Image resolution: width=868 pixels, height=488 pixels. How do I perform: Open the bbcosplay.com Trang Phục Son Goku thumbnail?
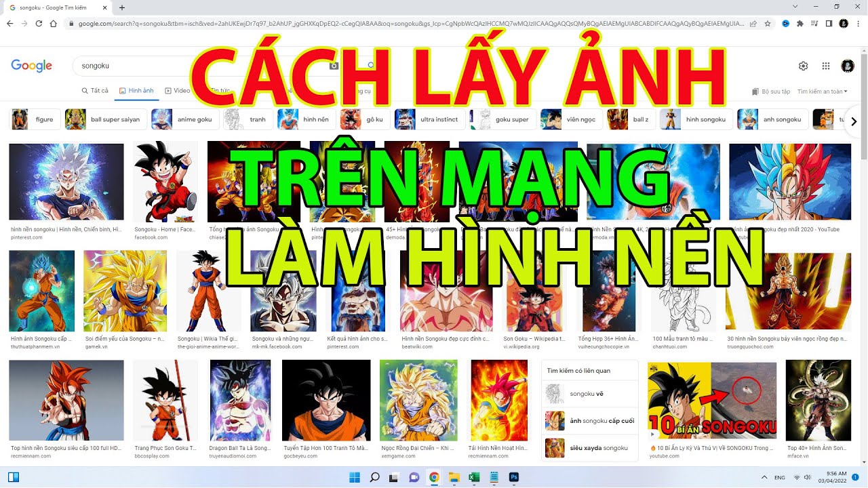pos(165,400)
